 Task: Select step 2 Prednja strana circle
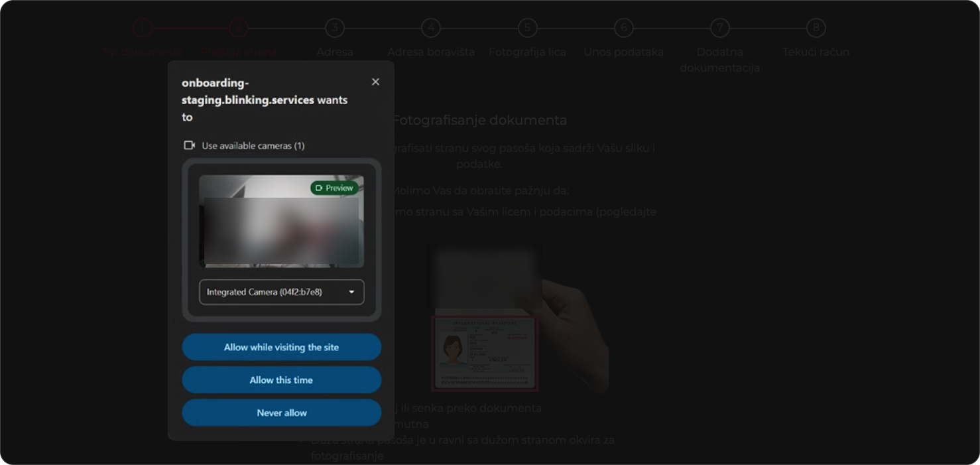click(x=239, y=28)
